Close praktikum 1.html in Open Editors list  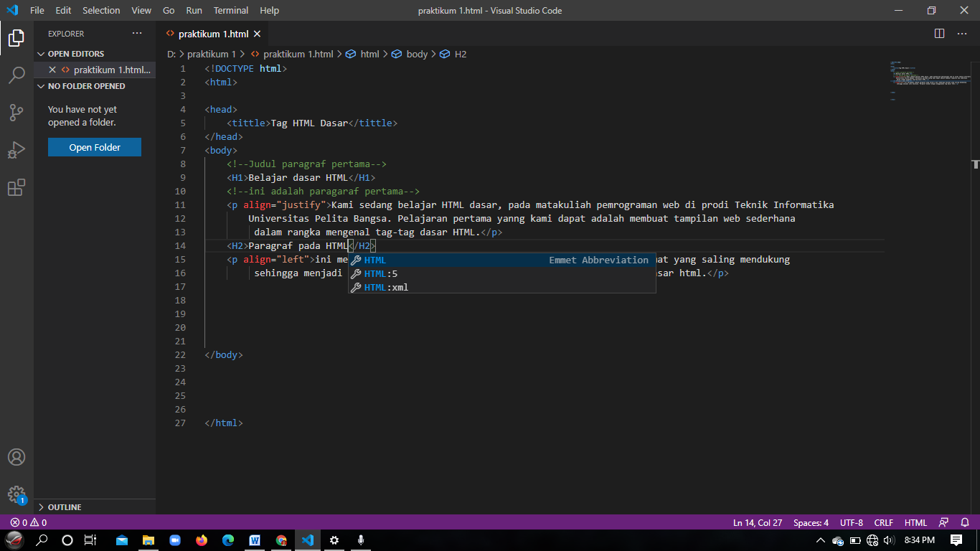[52, 70]
